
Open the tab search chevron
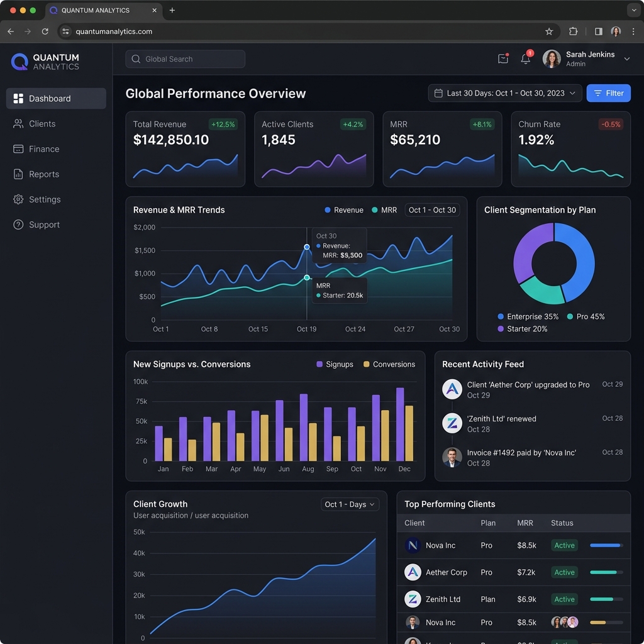634,10
